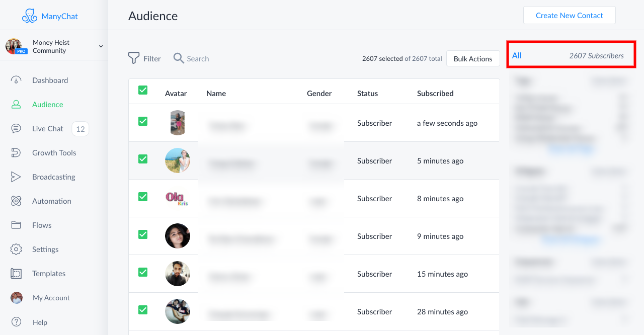Screen dimensions: 644x335
Task: Expand the Money Heist Community account dropdown
Action: pos(101,46)
